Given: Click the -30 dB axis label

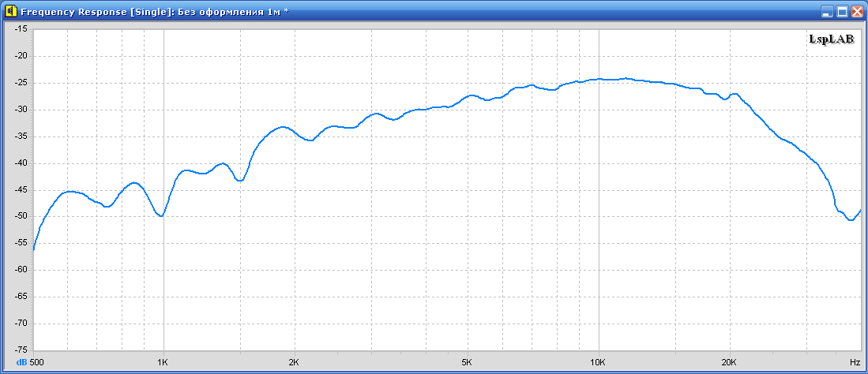Looking at the screenshot, I should click(x=20, y=110).
